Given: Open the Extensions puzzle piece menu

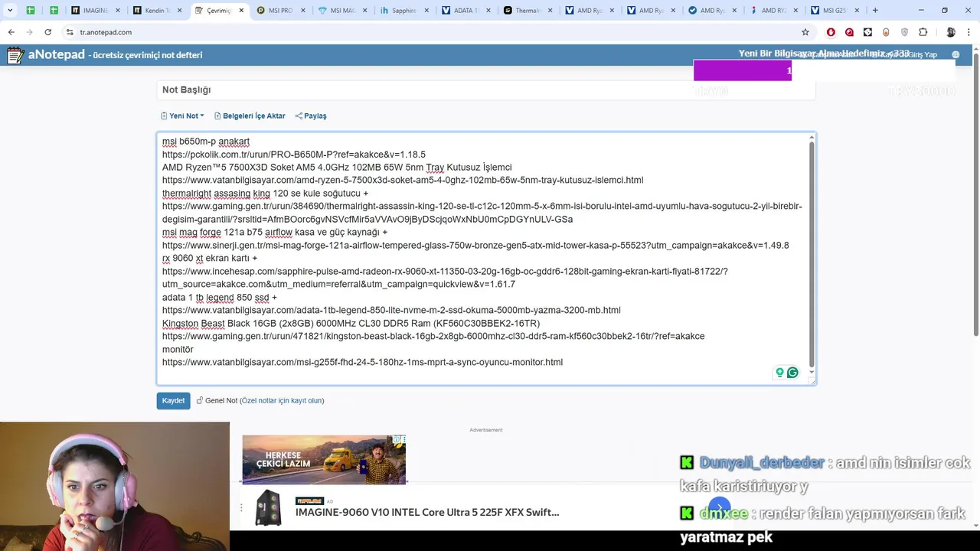Looking at the screenshot, I should [923, 32].
